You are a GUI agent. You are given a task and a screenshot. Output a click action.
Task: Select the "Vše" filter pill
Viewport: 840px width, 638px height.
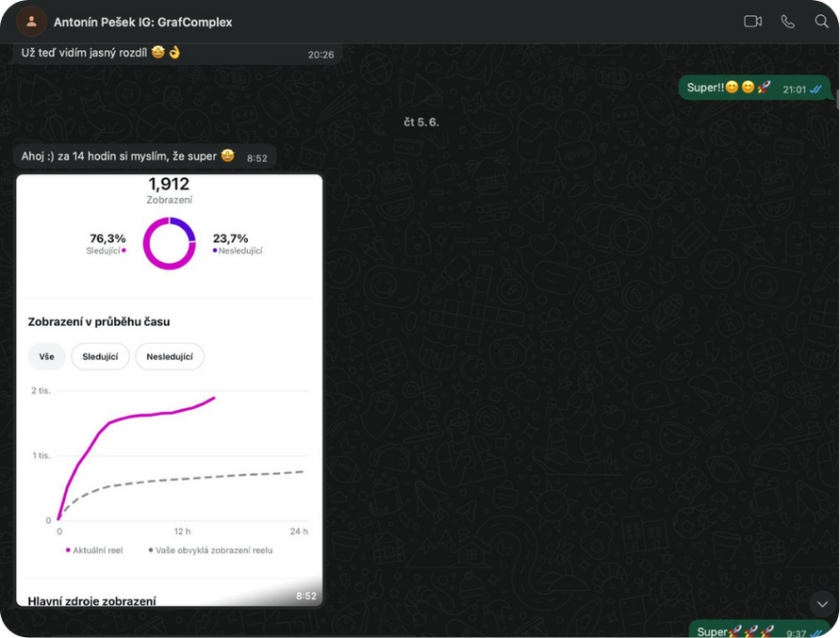pos(46,357)
